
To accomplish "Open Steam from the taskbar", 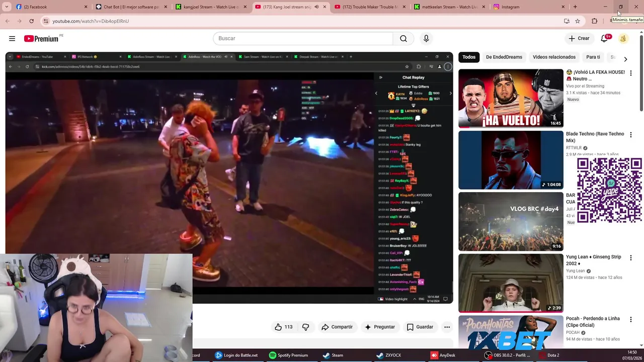I will [x=333, y=355].
